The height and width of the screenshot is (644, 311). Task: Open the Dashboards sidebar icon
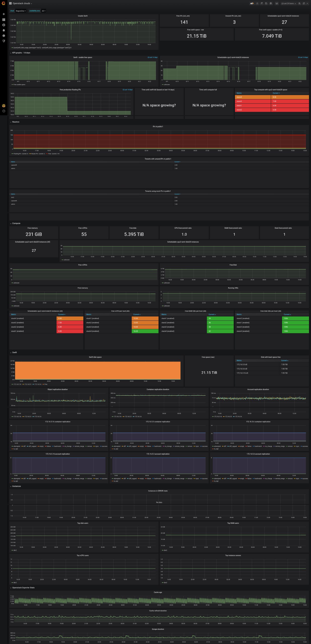pyautogui.click(x=4, y=19)
